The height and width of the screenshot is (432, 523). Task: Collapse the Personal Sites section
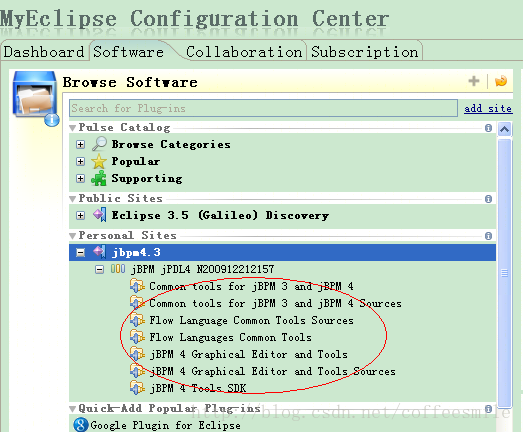pyautogui.click(x=72, y=236)
